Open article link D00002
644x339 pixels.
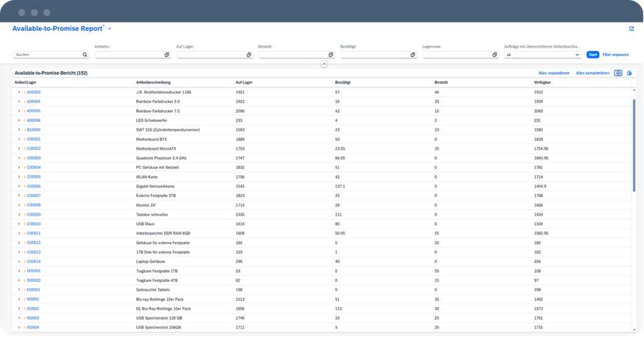[x=34, y=281]
